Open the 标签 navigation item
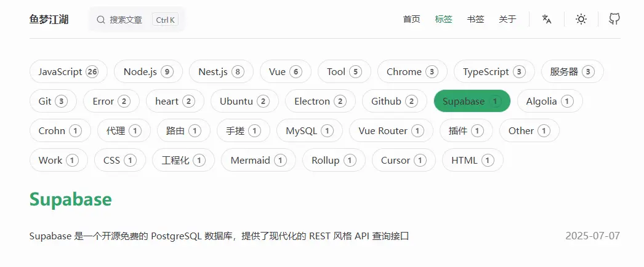 pos(443,19)
